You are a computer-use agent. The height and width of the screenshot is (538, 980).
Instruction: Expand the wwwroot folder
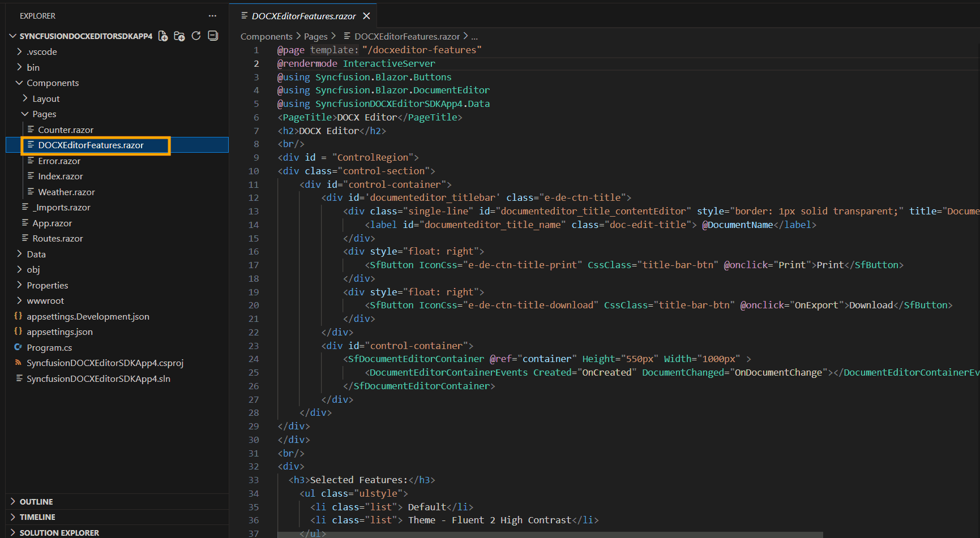point(45,300)
